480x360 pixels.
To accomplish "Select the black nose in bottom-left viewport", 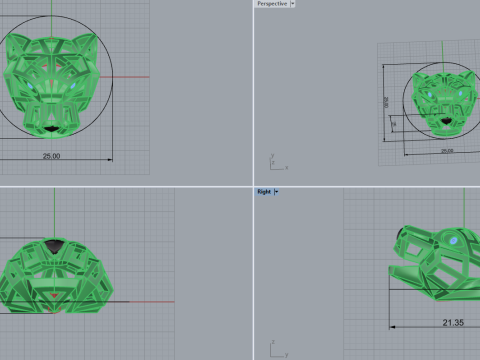I will (54, 246).
